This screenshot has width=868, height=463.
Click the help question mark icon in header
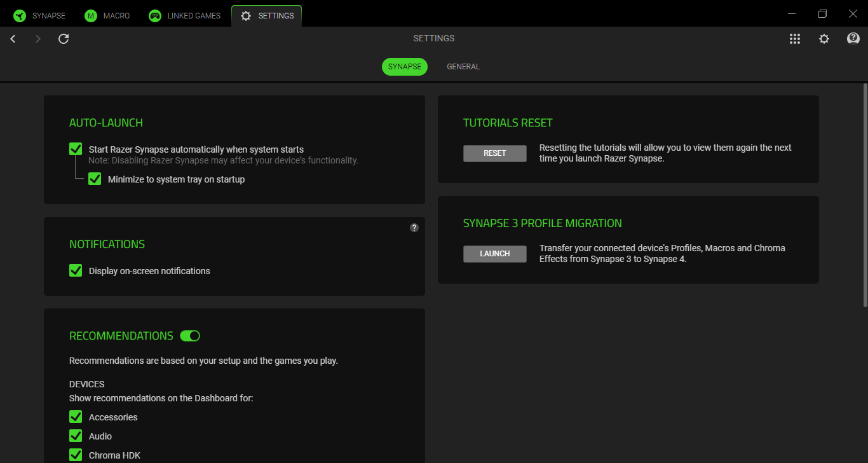[x=853, y=39]
